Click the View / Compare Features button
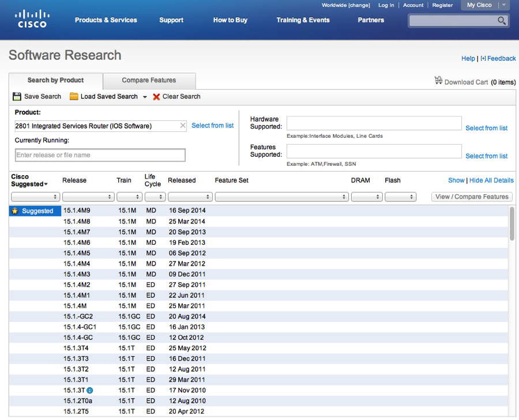This screenshot has width=519, height=420. pos(472,197)
